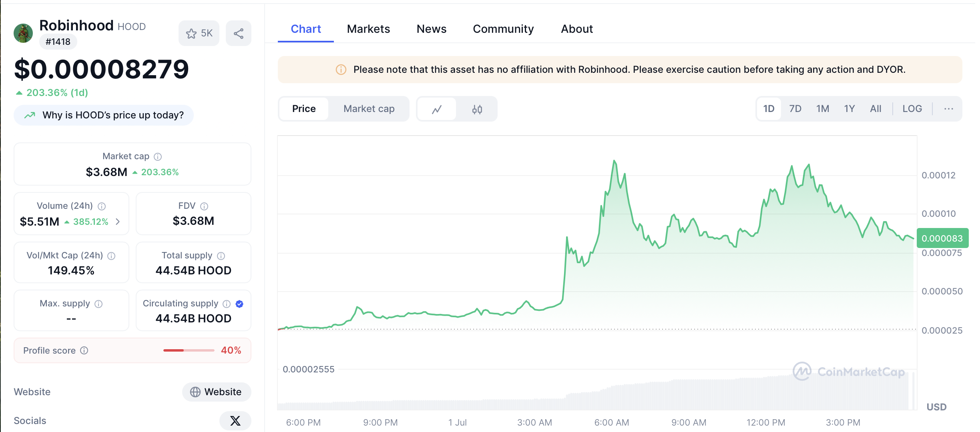Viewport: 980px width, 432px height.
Task: Enable LOG scale on the chart
Action: (912, 109)
